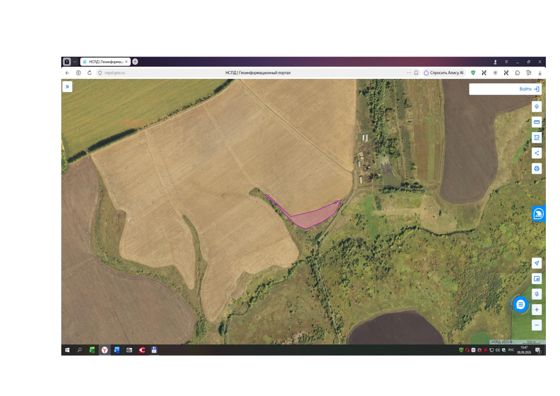
Task: Open the blue accessibility side tab
Action: 539,214
